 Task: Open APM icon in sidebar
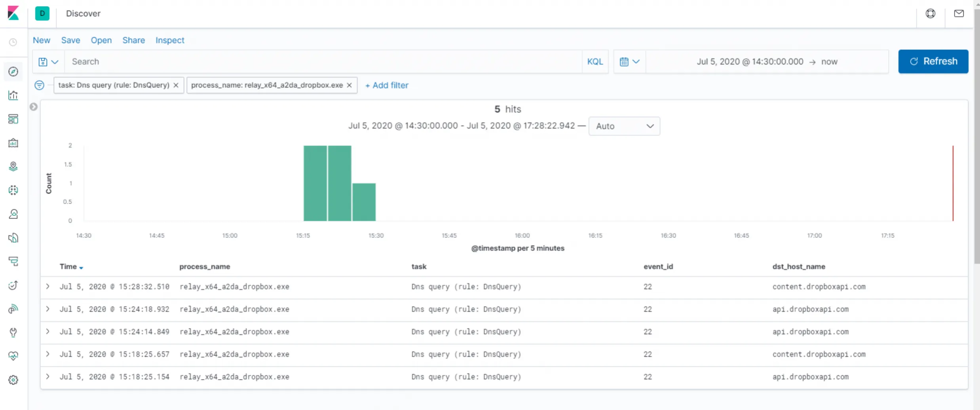point(13,261)
